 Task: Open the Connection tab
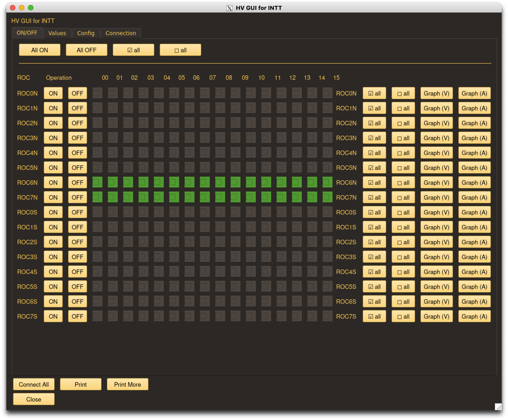pos(120,33)
